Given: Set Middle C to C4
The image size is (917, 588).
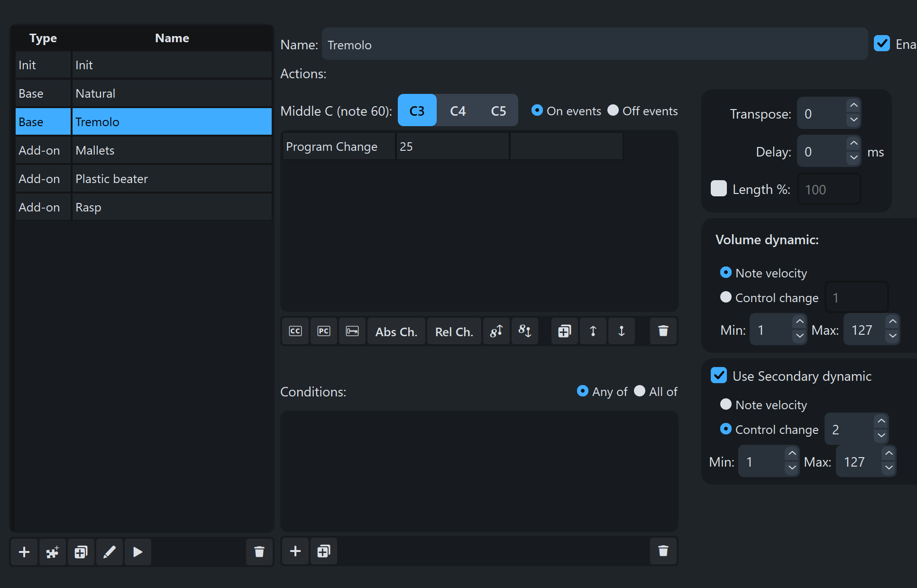Looking at the screenshot, I should 458,110.
